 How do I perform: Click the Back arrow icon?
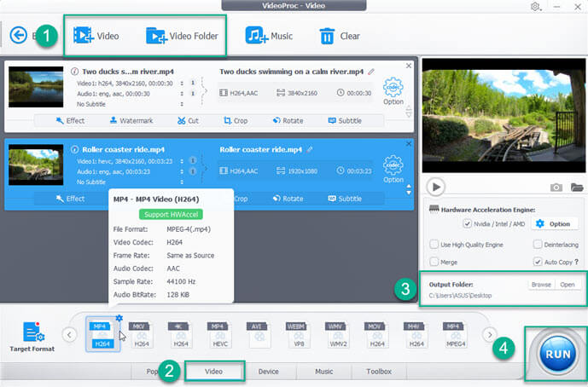pyautogui.click(x=19, y=36)
